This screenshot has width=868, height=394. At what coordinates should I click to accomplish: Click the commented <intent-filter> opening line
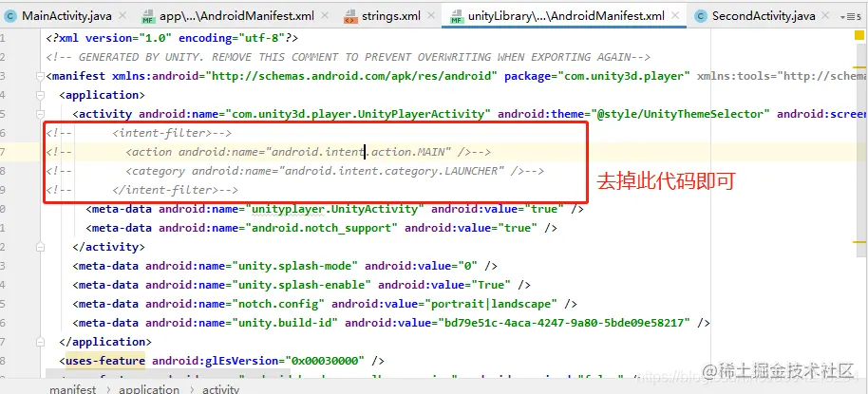[139, 133]
